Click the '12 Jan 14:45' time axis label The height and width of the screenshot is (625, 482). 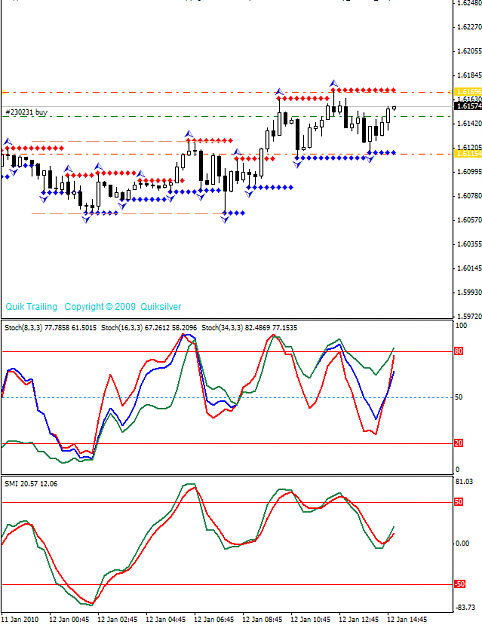click(407, 619)
